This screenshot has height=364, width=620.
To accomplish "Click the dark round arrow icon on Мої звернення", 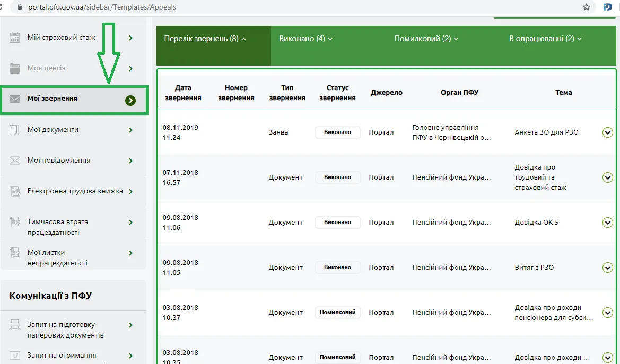I will (x=130, y=100).
